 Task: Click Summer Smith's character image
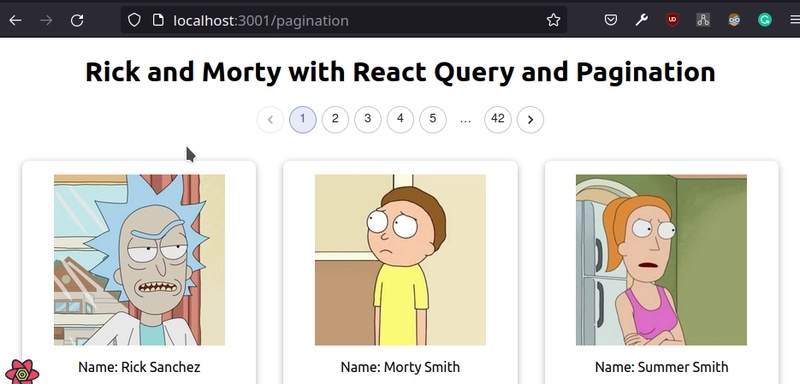tap(661, 260)
